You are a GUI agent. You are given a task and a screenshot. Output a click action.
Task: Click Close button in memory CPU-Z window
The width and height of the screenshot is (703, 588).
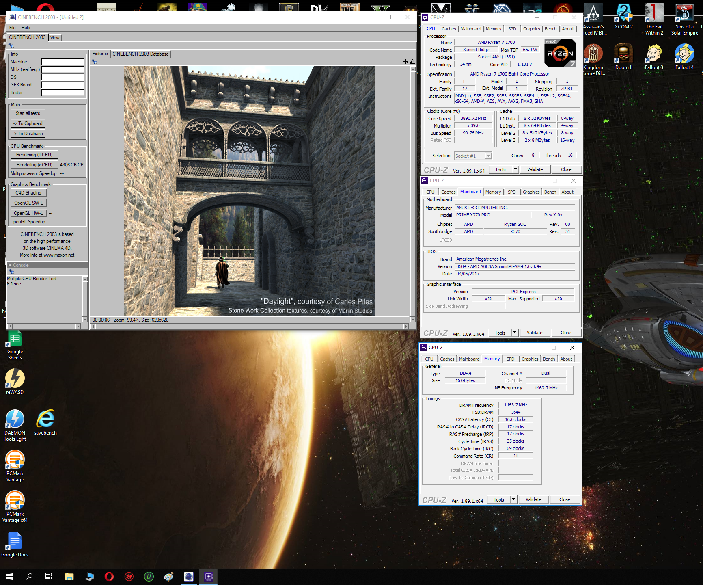565,499
